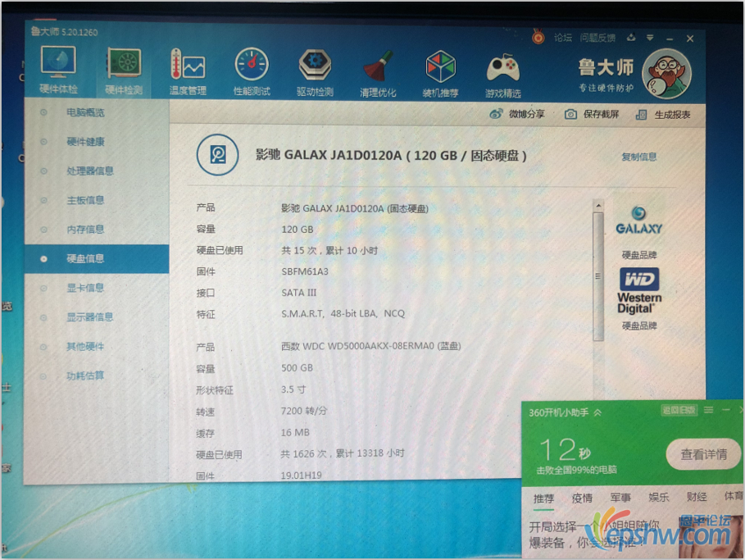
Task: Switch to 推荐 tab in 360 popup
Action: (543, 499)
